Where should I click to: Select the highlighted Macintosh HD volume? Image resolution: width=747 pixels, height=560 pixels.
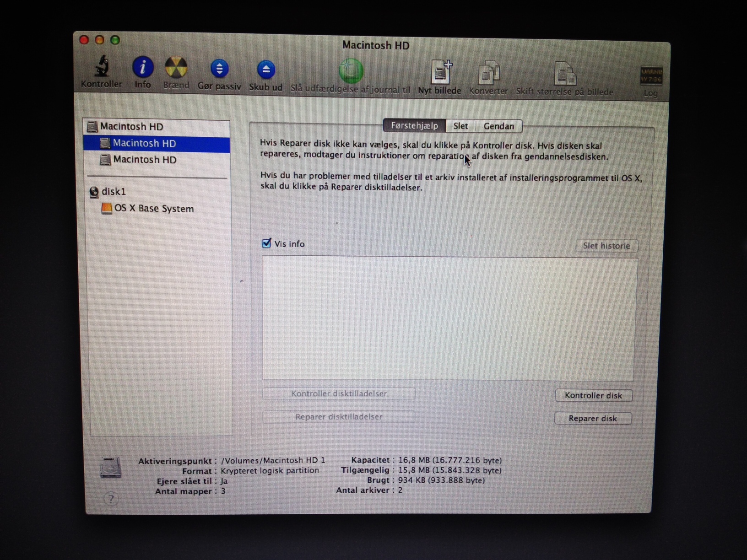point(157,144)
